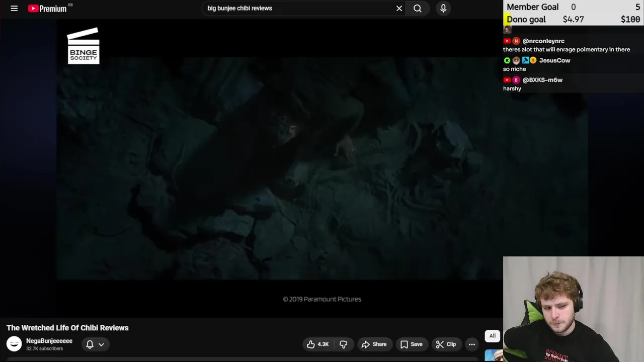Open the more actions three-dot menu
This screenshot has width=644, height=362.
[x=472, y=344]
